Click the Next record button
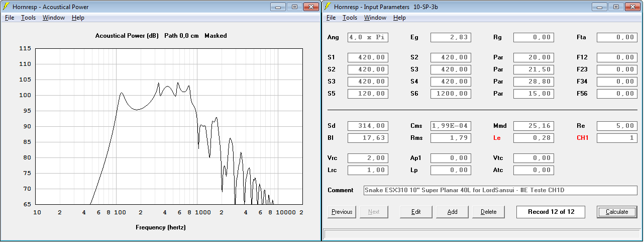 coord(374,212)
